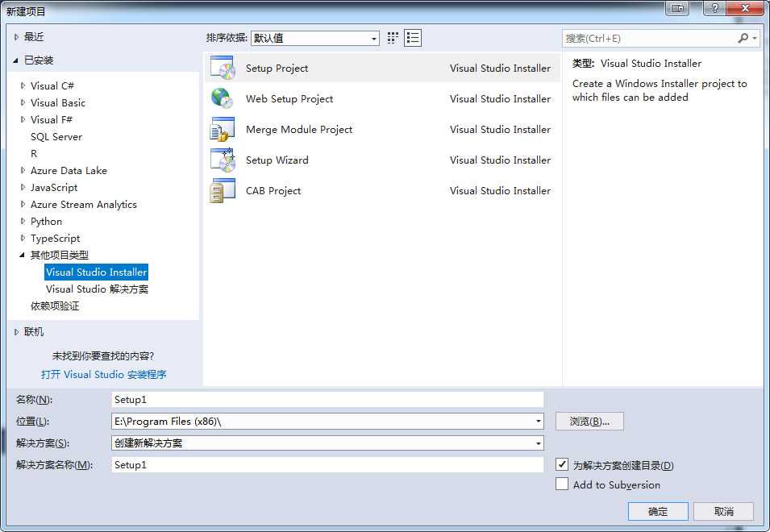The height and width of the screenshot is (532, 770).
Task: Expand the Azure Data Lake node
Action: coord(23,170)
